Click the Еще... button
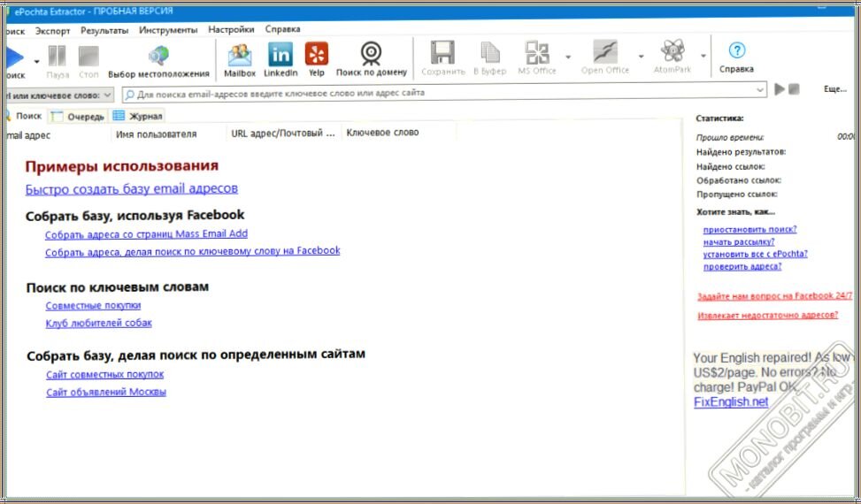The height and width of the screenshot is (504, 861). (x=835, y=88)
